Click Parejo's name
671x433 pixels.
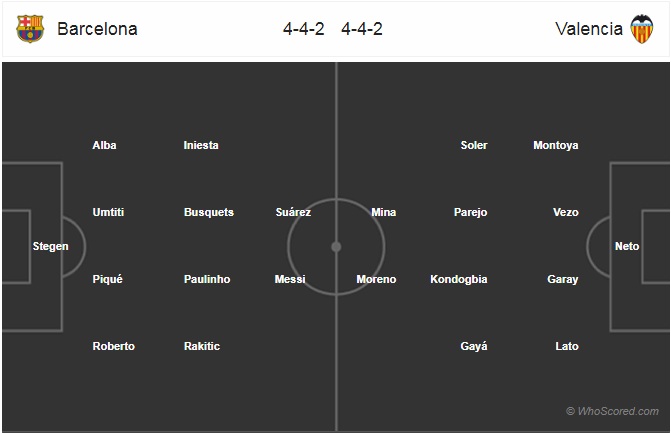click(470, 213)
